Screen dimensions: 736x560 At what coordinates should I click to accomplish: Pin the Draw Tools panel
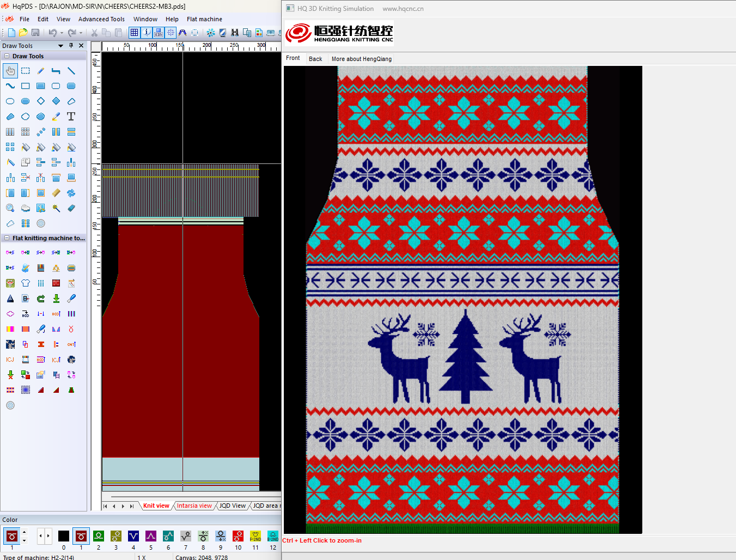pyautogui.click(x=71, y=46)
